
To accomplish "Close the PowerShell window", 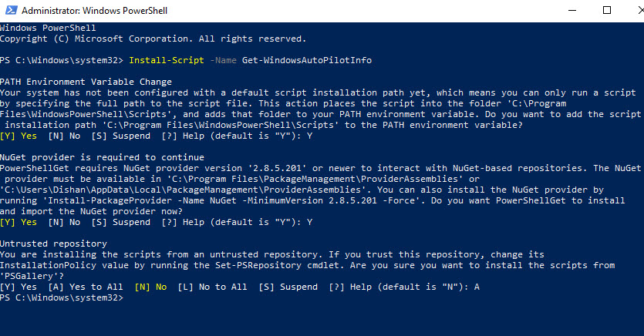I will point(640,10).
